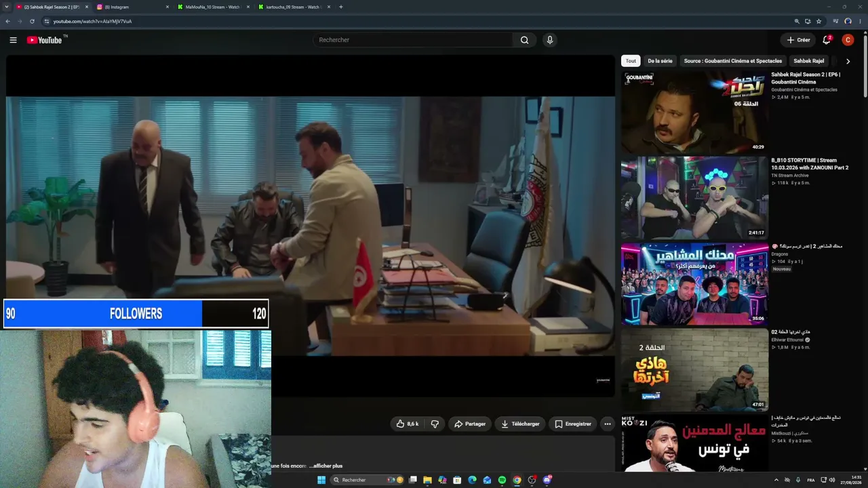Click the YouTube Rechercher search field
Viewport: 868px width, 488px height.
coord(414,40)
